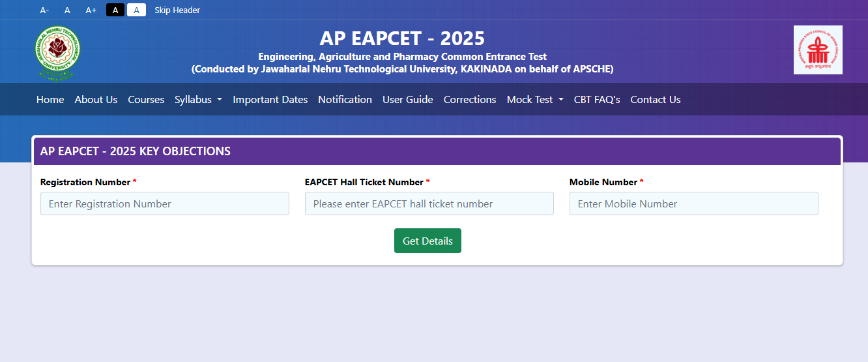Reset font size with normal A control
The image size is (868, 362).
point(67,10)
